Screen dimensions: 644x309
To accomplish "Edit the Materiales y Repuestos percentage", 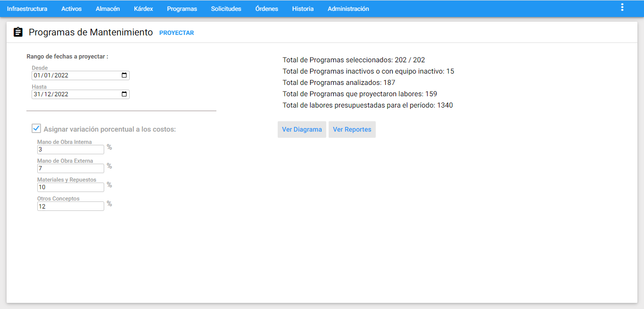I will tap(71, 187).
